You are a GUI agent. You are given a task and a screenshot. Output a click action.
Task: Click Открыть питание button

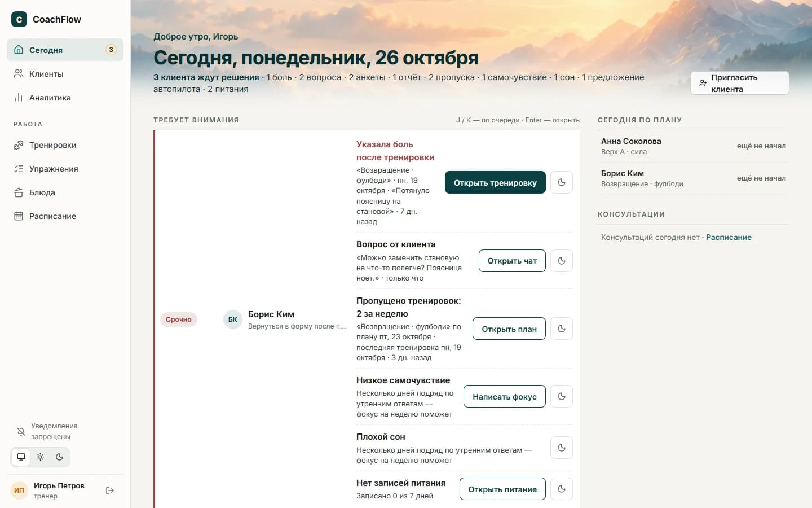(502, 489)
